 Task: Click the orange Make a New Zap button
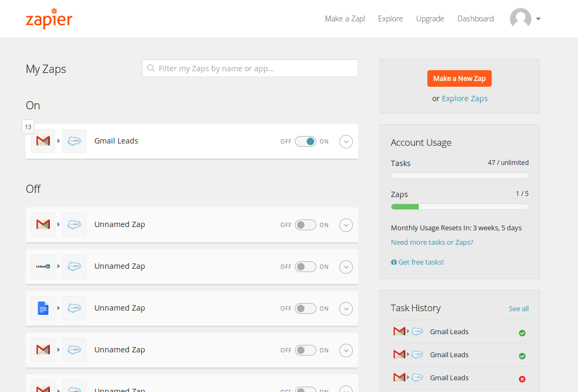pyautogui.click(x=460, y=78)
